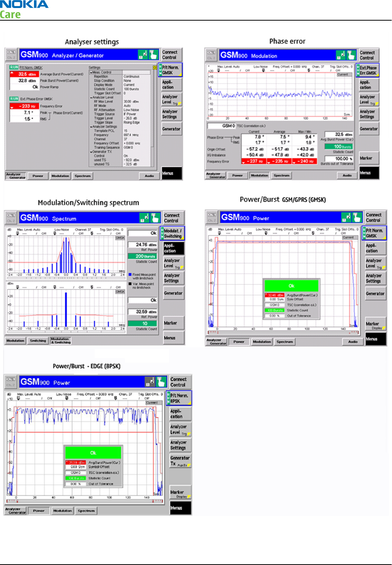Open Spectrum tab in Analyzer / Generator window
Image resolution: width=392 pixels, height=565 pixels.
83,176
